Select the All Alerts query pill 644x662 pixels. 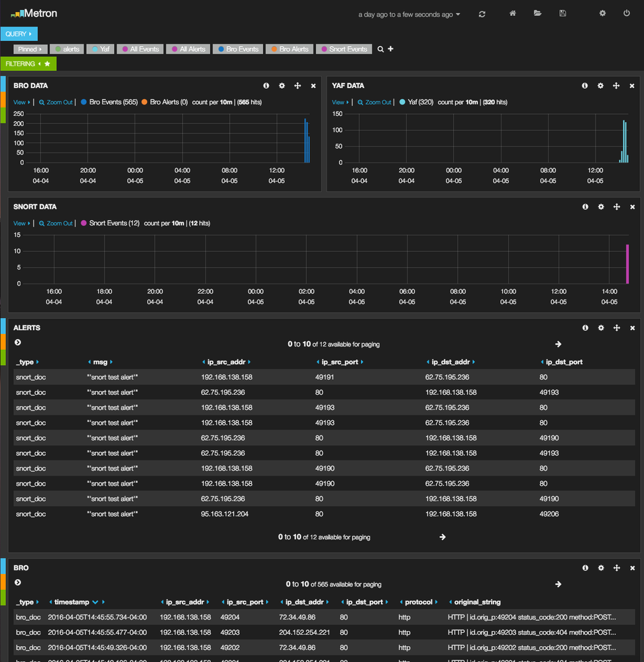point(188,48)
